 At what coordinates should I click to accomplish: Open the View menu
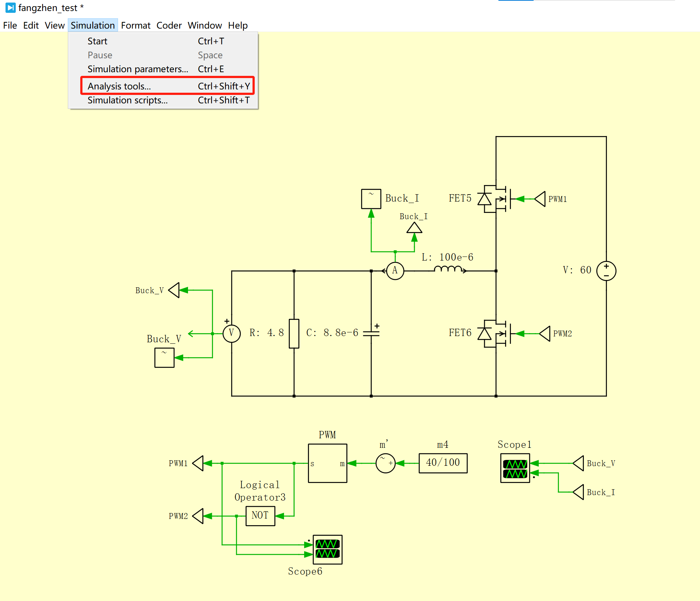point(55,25)
